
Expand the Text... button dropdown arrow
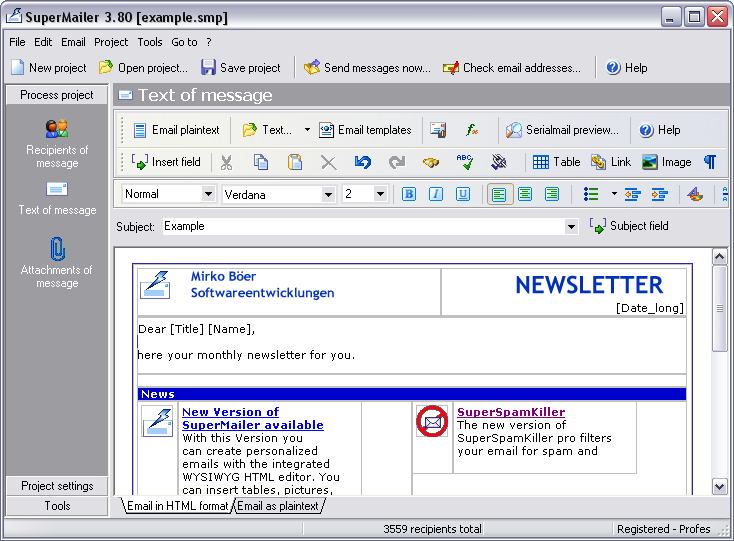pyautogui.click(x=307, y=130)
